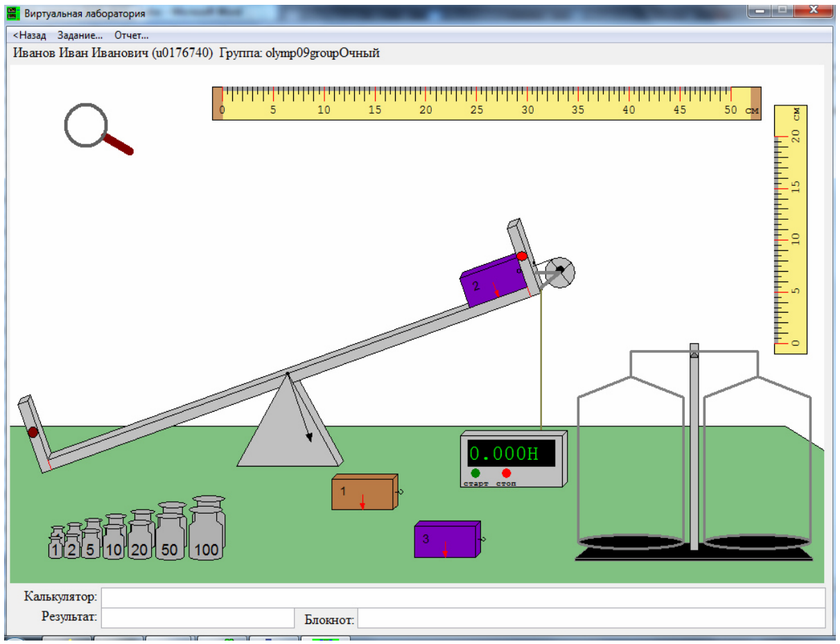Click the horizontal ruler at the top
Screen dimensions: 840x644
coord(487,103)
